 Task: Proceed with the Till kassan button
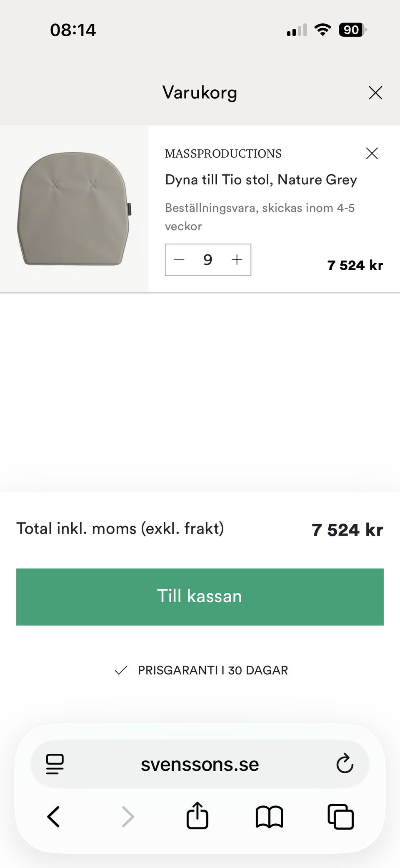pyautogui.click(x=200, y=596)
